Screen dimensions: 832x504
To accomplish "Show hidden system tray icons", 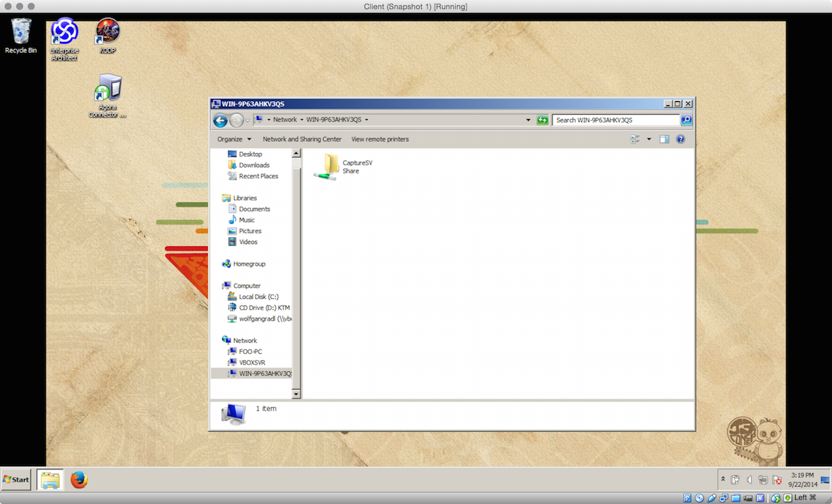I will [x=722, y=479].
